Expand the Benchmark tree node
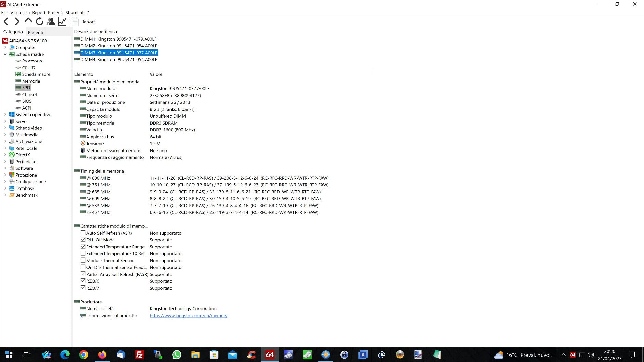 pyautogui.click(x=5, y=195)
